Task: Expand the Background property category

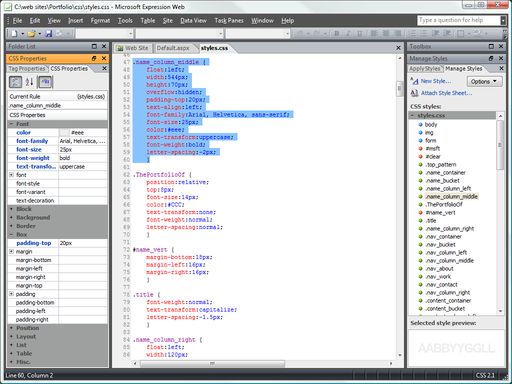Action: pyautogui.click(x=11, y=217)
